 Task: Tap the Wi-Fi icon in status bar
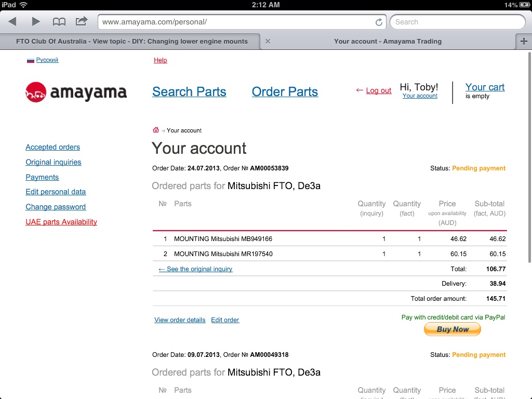pyautogui.click(x=23, y=5)
